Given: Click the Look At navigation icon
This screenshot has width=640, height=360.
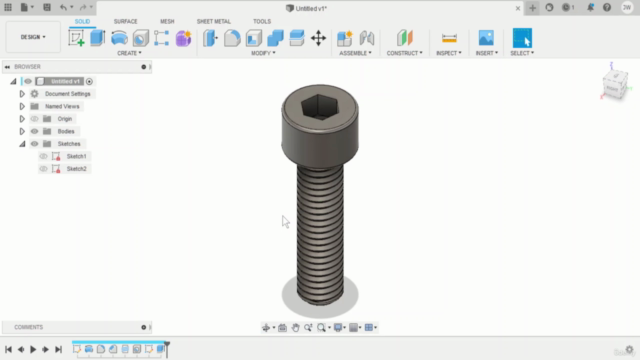Looking at the screenshot, I should pos(282,327).
